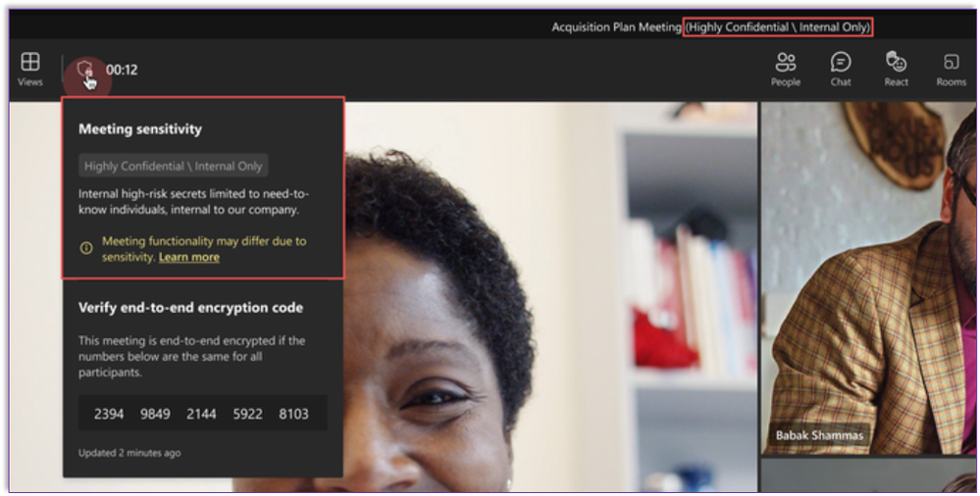This screenshot has width=980, height=496.
Task: Click the Updated 2 minutes ago text
Action: 129,453
